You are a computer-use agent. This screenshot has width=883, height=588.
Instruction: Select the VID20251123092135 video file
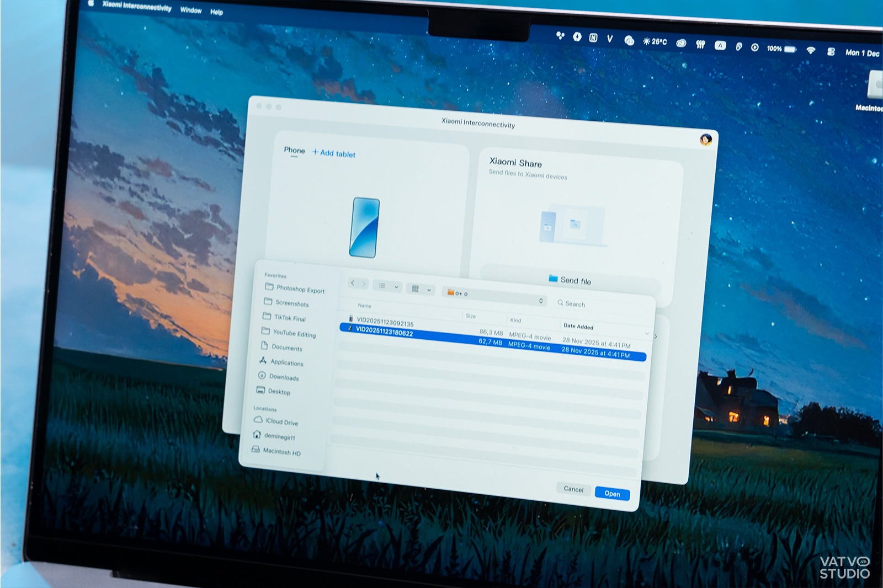[x=385, y=323]
